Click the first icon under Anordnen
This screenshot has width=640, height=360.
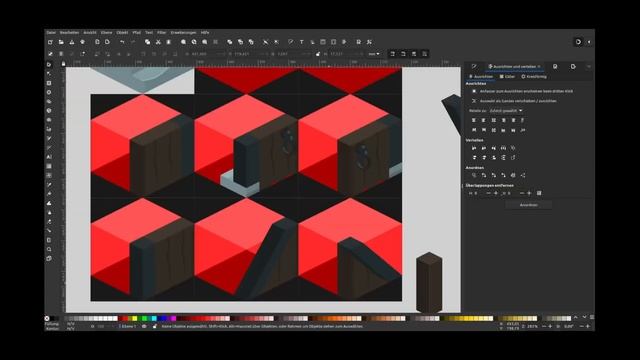[x=474, y=175]
